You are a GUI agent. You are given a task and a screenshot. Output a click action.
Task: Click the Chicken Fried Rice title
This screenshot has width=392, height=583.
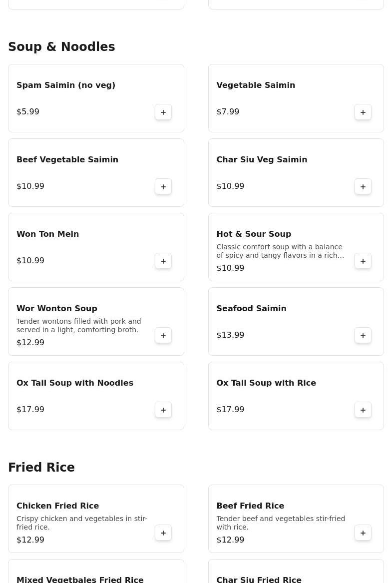click(x=58, y=506)
